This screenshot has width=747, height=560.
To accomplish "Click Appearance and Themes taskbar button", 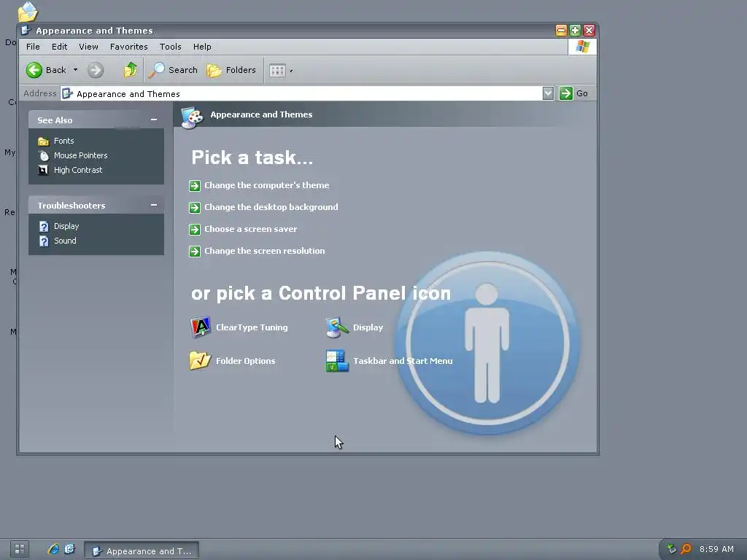I will [142, 551].
